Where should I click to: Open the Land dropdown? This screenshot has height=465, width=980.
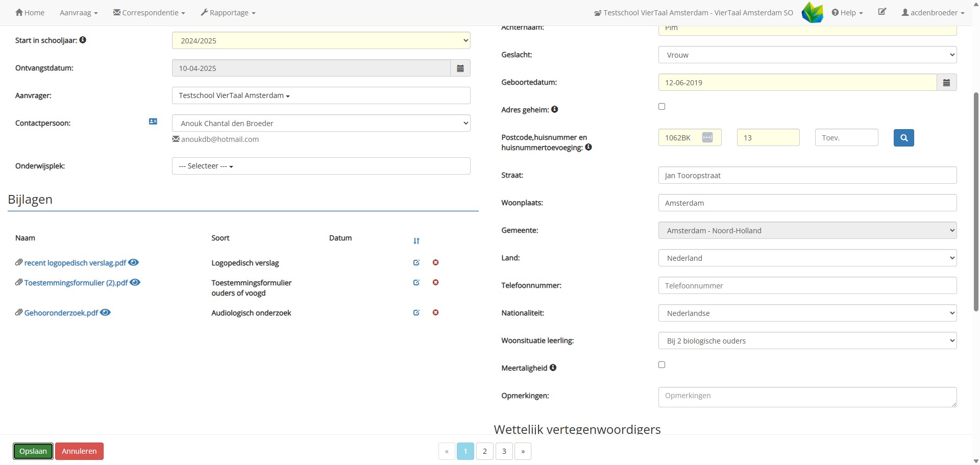coord(807,258)
